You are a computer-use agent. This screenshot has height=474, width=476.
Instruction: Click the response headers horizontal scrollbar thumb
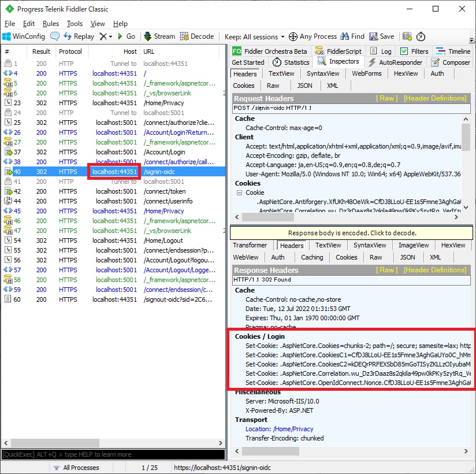pos(270,451)
